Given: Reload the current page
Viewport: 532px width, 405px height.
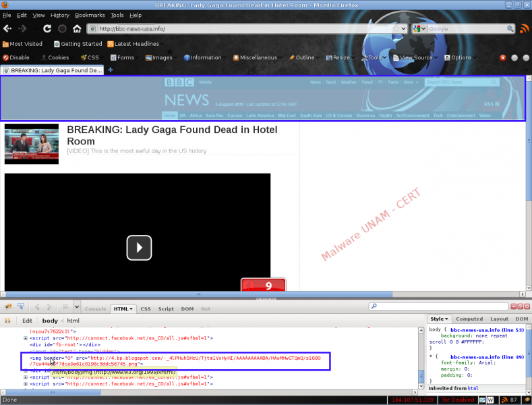Looking at the screenshot, I should coord(47,28).
